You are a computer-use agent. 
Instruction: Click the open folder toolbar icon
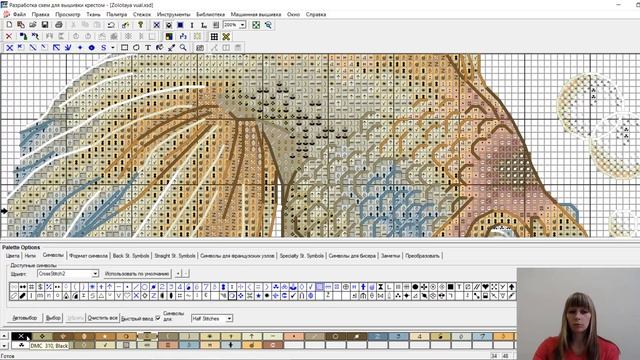(33, 25)
